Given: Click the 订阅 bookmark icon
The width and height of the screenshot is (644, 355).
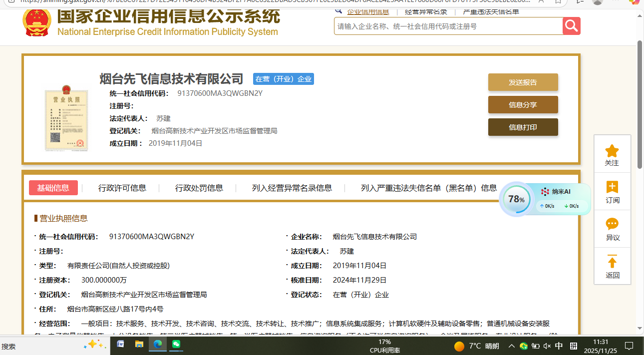Looking at the screenshot, I should coord(612,187).
